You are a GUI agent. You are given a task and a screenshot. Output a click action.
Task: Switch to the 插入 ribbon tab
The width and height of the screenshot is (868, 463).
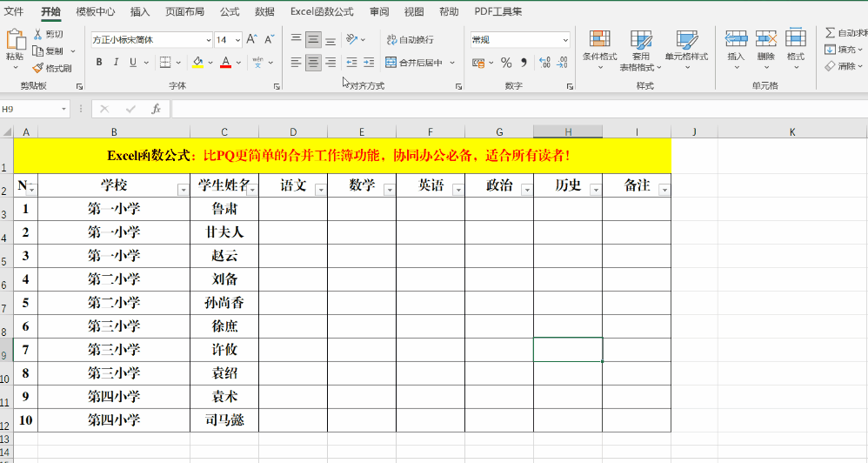pos(140,11)
